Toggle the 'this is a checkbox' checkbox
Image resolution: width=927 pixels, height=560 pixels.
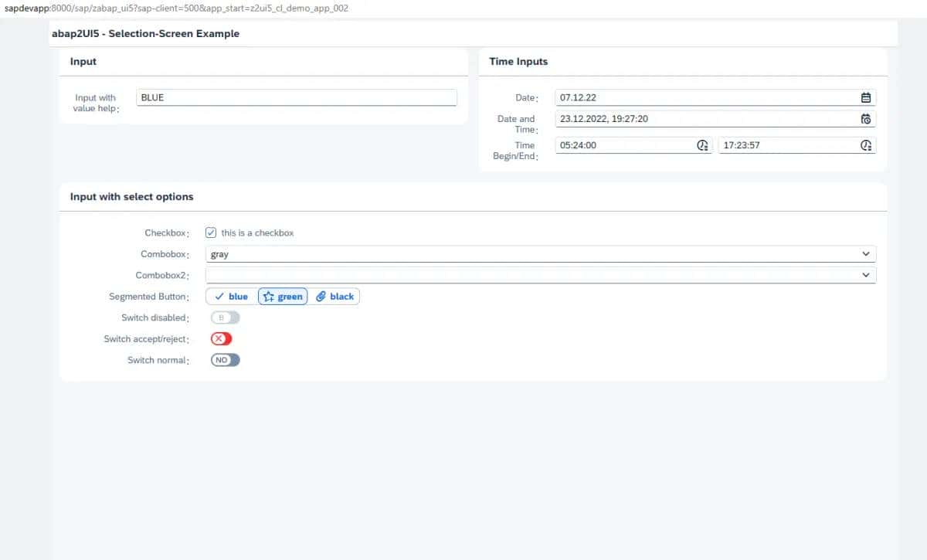click(210, 232)
